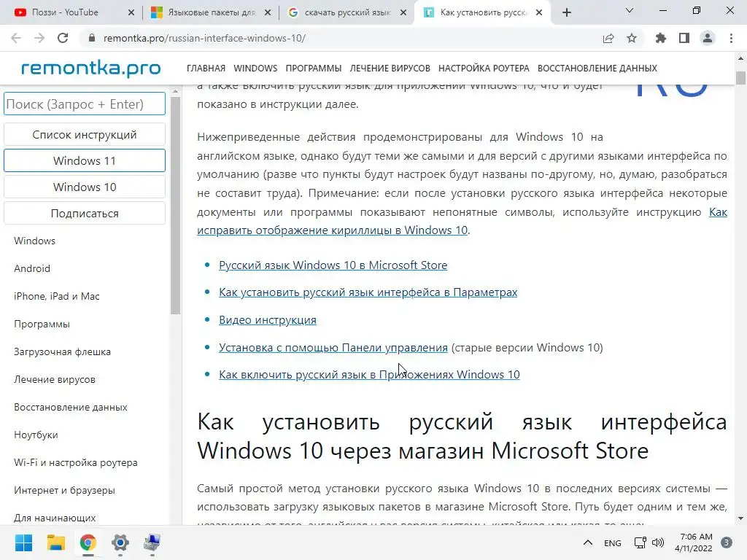Open the WINDOWS menu item
The width and height of the screenshot is (747, 560).
tap(255, 68)
